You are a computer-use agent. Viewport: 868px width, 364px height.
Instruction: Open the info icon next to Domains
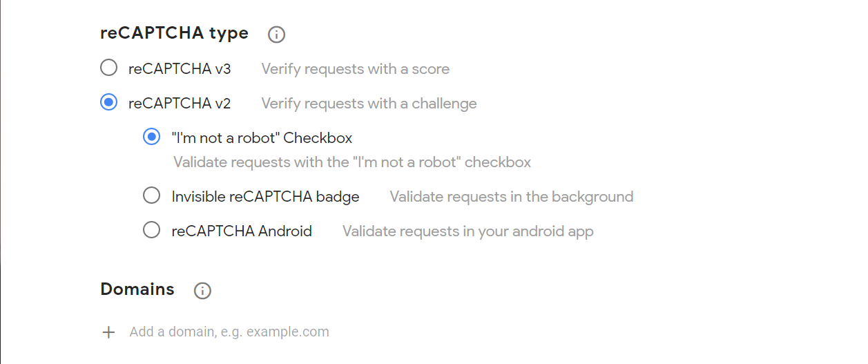coord(202,291)
